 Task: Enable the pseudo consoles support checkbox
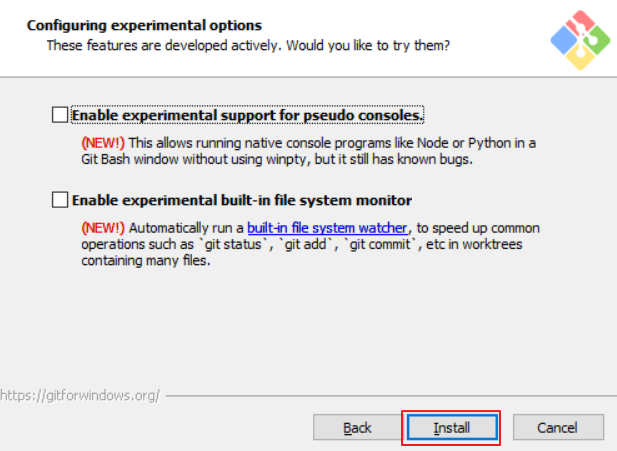pyautogui.click(x=60, y=115)
